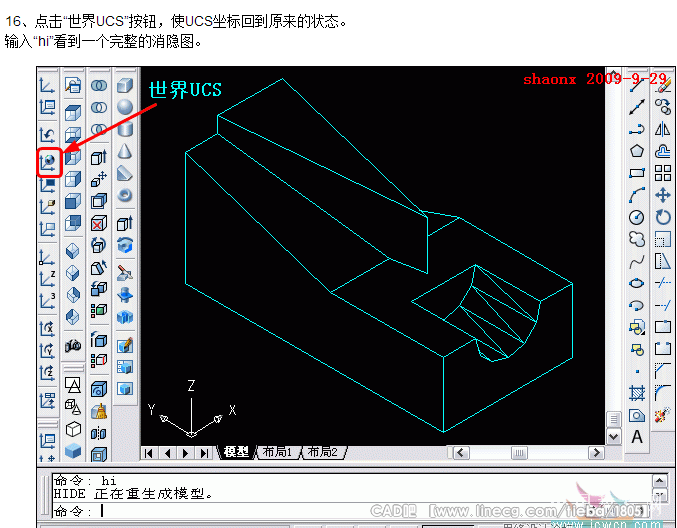Select the Line draw tool
Image resolution: width=677 pixels, height=528 pixels.
point(637,85)
